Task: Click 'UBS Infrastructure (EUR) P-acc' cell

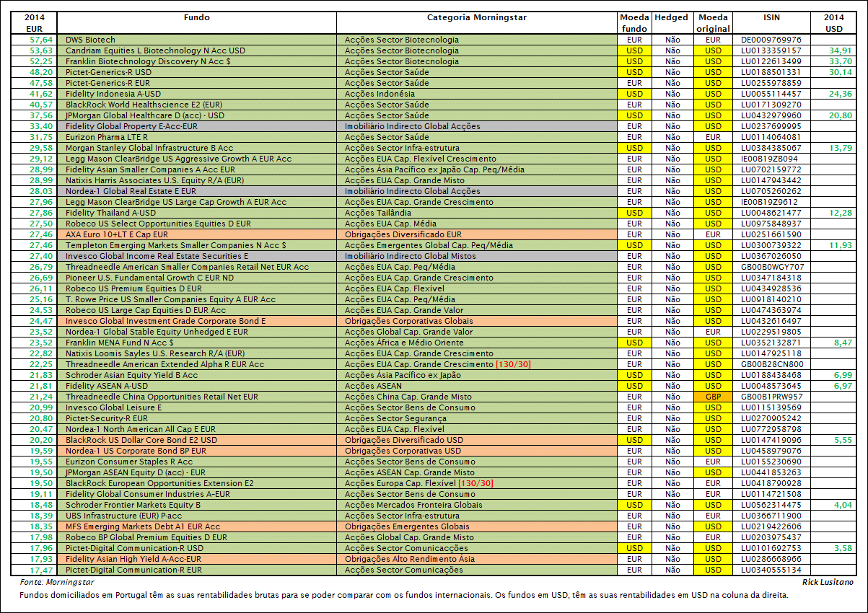Action: pos(197,516)
